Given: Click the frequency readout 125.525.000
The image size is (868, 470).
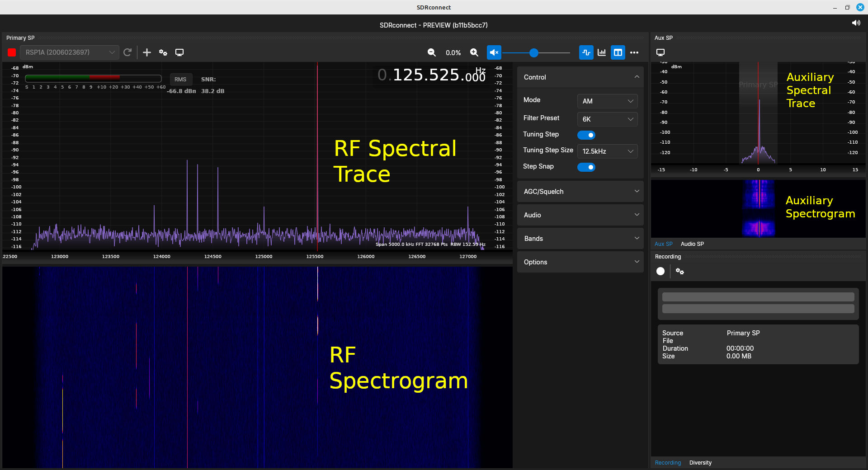Looking at the screenshot, I should click(x=432, y=75).
